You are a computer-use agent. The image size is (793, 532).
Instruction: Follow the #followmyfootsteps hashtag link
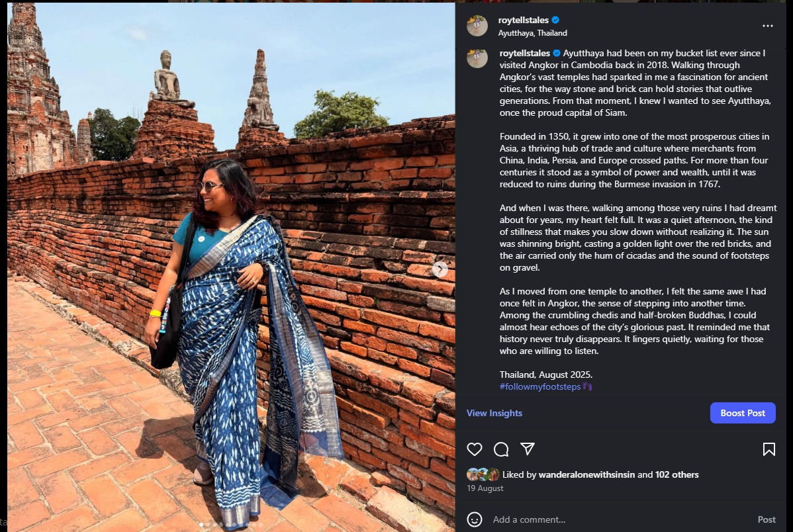point(539,386)
